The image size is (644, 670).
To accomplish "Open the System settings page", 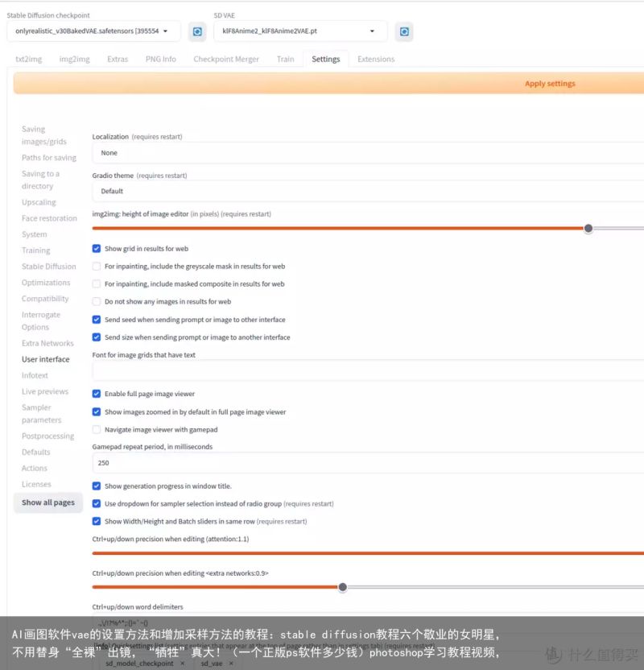I will point(34,234).
